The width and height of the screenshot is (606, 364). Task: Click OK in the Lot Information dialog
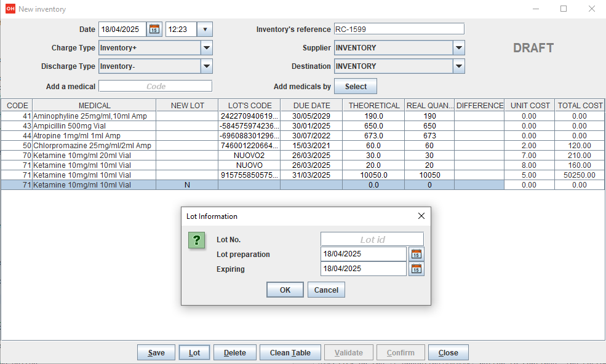pyautogui.click(x=285, y=290)
